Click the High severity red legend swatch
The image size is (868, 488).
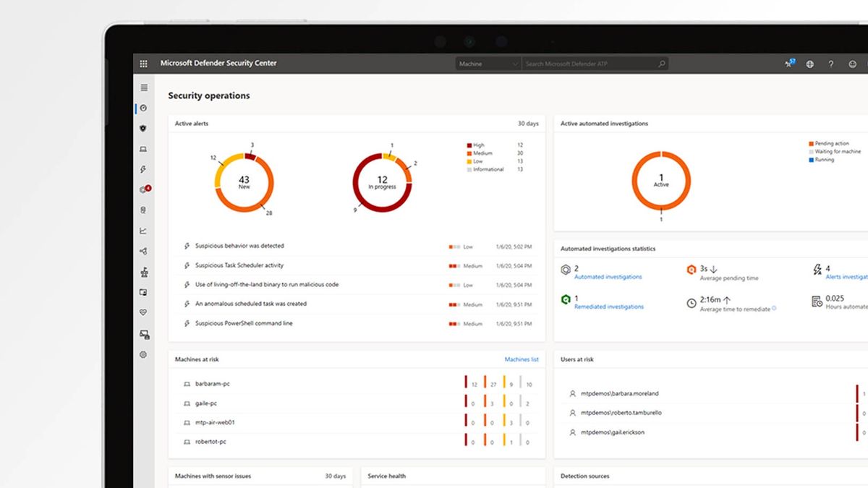tap(469, 145)
